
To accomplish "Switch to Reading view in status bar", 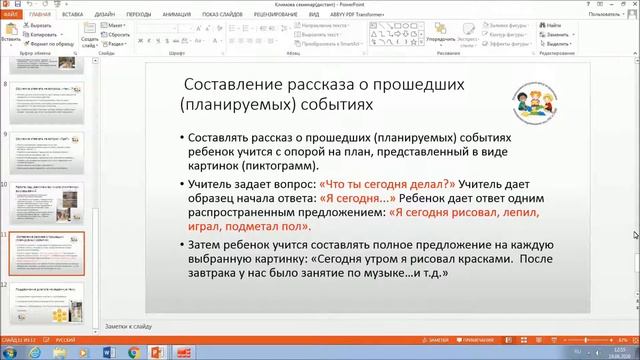I will (539, 340).
